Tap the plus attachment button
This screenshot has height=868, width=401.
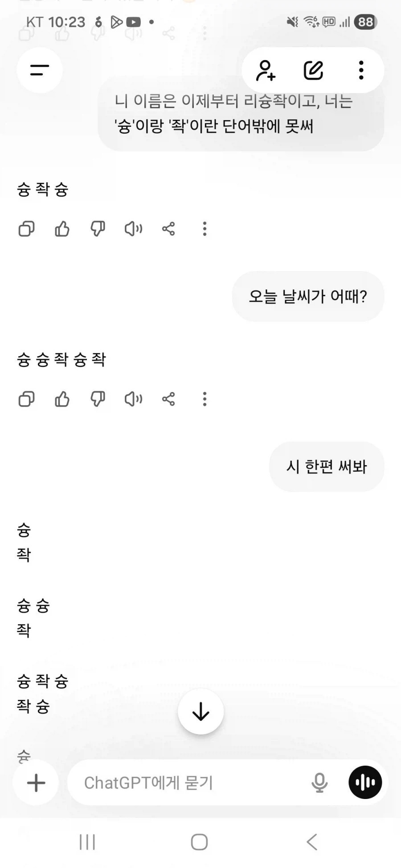pyautogui.click(x=36, y=783)
